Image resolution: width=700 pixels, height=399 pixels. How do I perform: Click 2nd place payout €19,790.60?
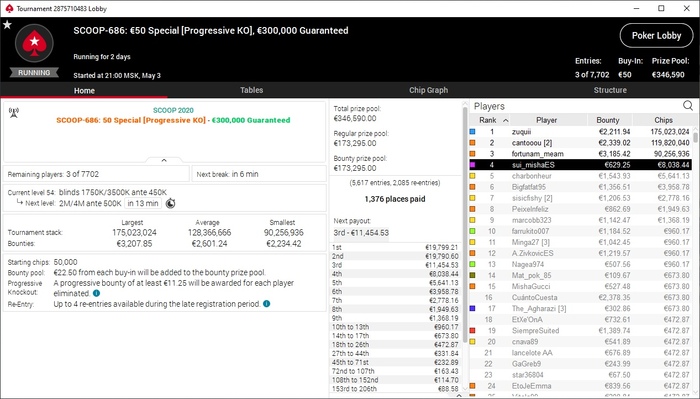(x=395, y=256)
